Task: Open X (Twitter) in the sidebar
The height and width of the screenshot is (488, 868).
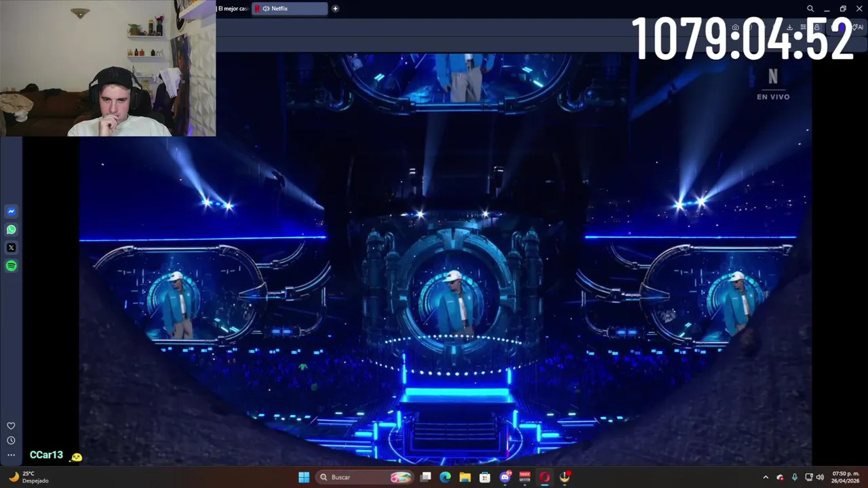Action: [x=11, y=248]
